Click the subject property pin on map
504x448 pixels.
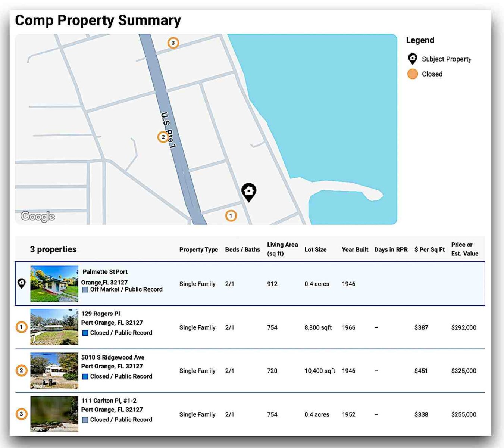(248, 192)
